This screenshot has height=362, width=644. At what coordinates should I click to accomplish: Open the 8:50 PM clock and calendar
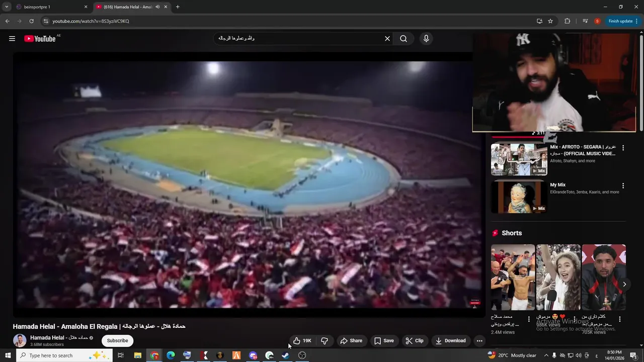pos(614,355)
